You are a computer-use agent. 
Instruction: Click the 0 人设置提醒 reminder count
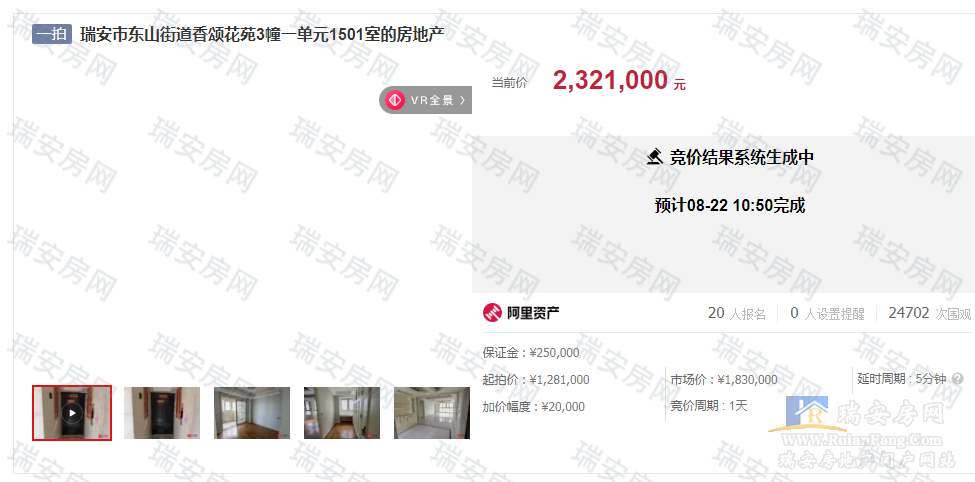(827, 313)
